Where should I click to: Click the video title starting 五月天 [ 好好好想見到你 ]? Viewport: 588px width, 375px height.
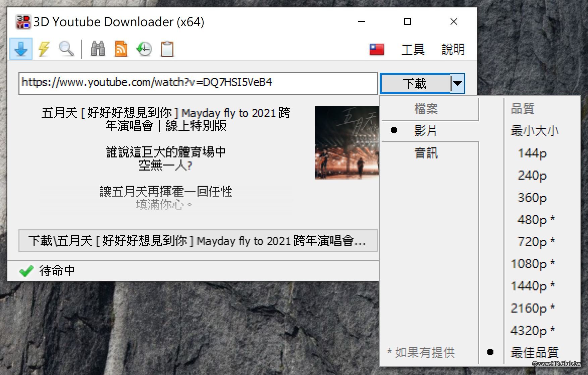(166, 120)
